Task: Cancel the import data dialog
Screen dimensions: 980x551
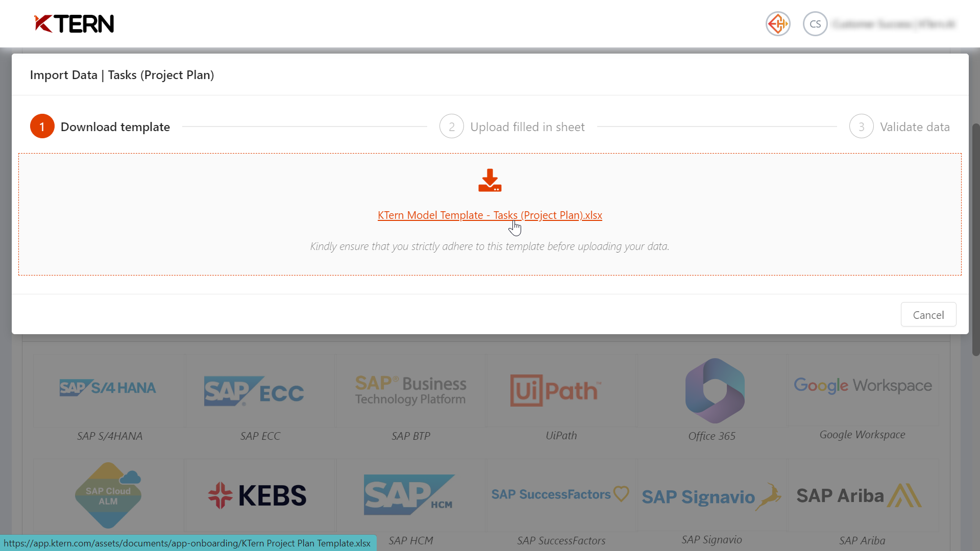Action: coord(928,315)
